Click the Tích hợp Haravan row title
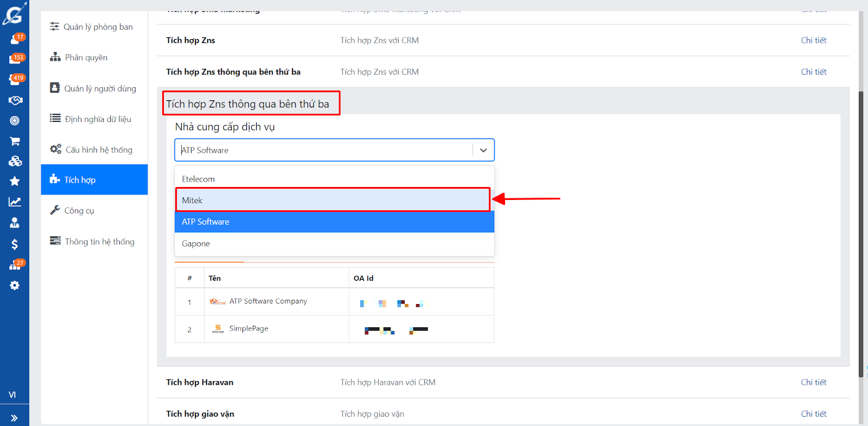The image size is (868, 426). (200, 382)
